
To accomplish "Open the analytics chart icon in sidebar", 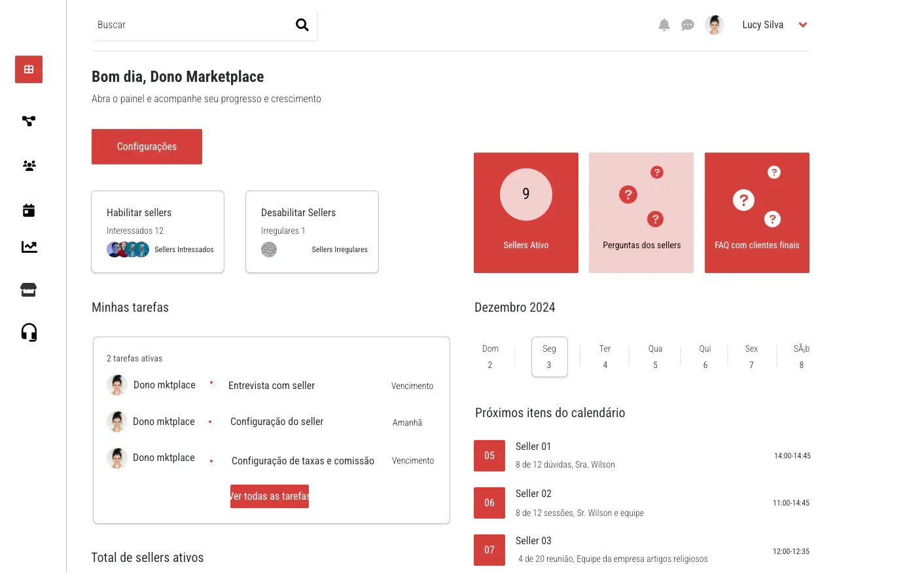I will (29, 247).
